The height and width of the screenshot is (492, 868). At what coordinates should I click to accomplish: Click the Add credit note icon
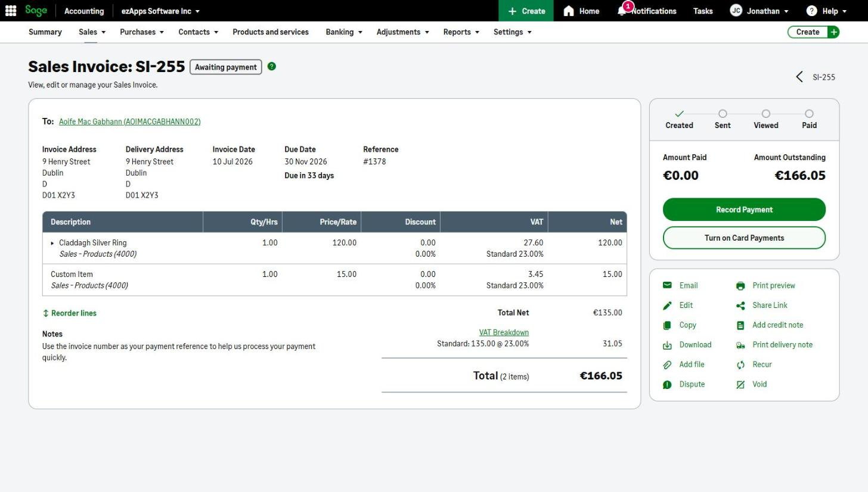tap(740, 325)
